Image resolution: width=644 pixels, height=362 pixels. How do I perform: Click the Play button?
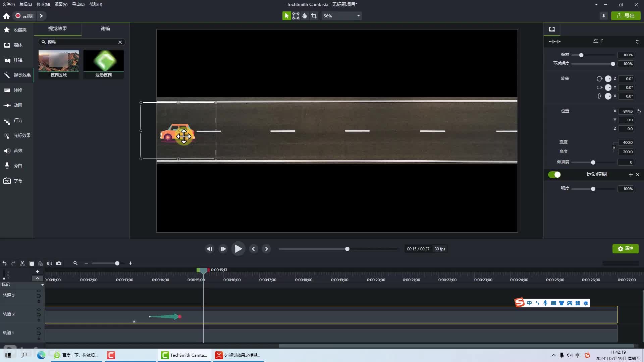(238, 249)
